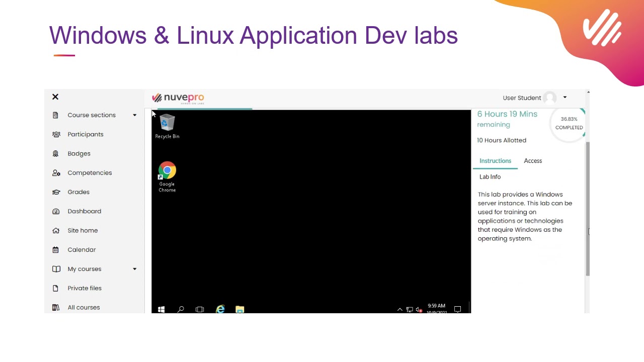Click the user avatar picture
644x362 pixels.
click(549, 98)
